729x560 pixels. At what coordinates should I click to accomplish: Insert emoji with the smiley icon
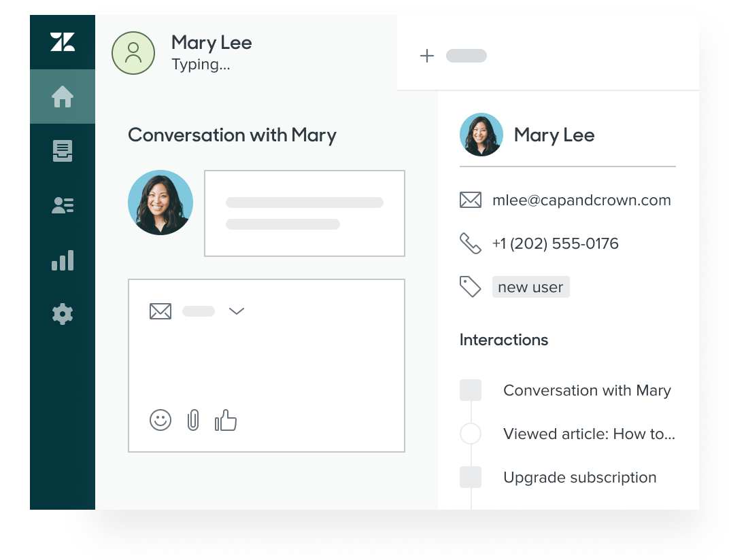click(x=160, y=421)
